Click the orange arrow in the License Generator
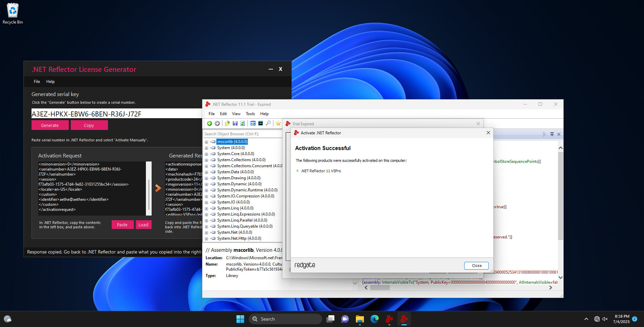 tap(158, 188)
